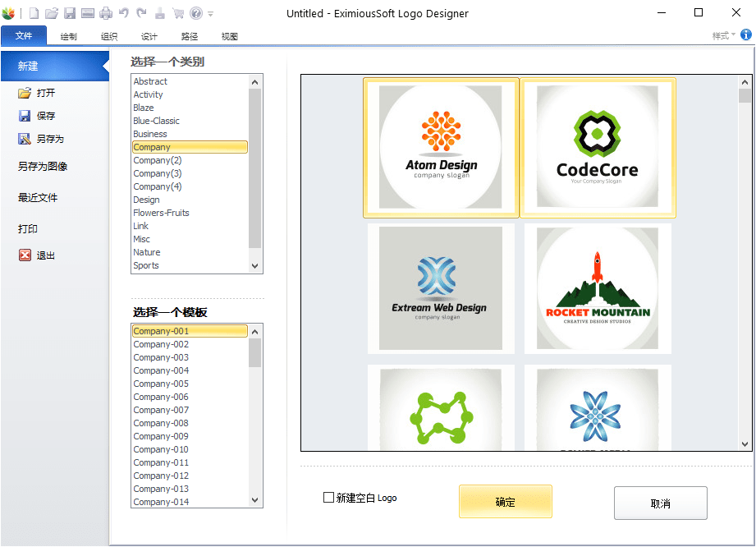Screen dimensions: 756x547
Task: Click the Print icon in quick toolbar
Action: click(x=106, y=13)
